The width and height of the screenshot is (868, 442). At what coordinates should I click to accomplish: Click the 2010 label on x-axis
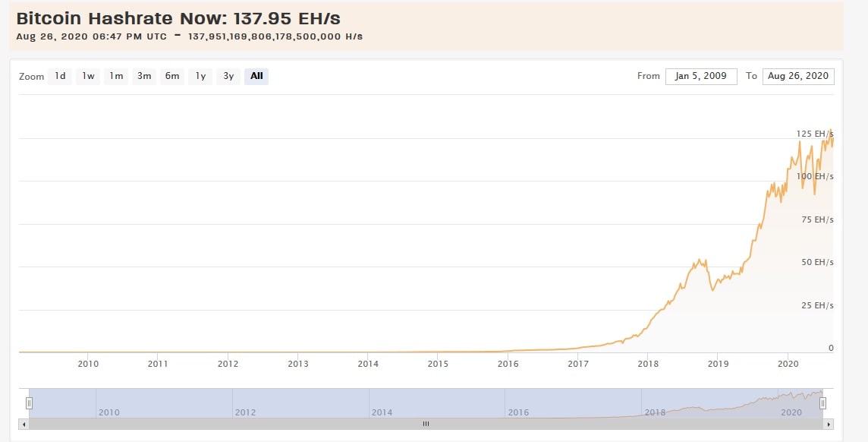(x=88, y=364)
